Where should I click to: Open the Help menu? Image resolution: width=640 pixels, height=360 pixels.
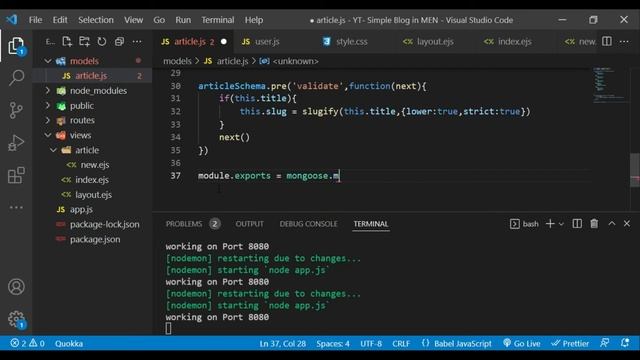coord(254,20)
